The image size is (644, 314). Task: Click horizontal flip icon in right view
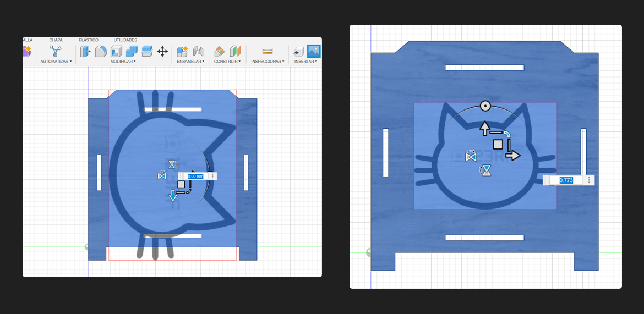point(471,156)
